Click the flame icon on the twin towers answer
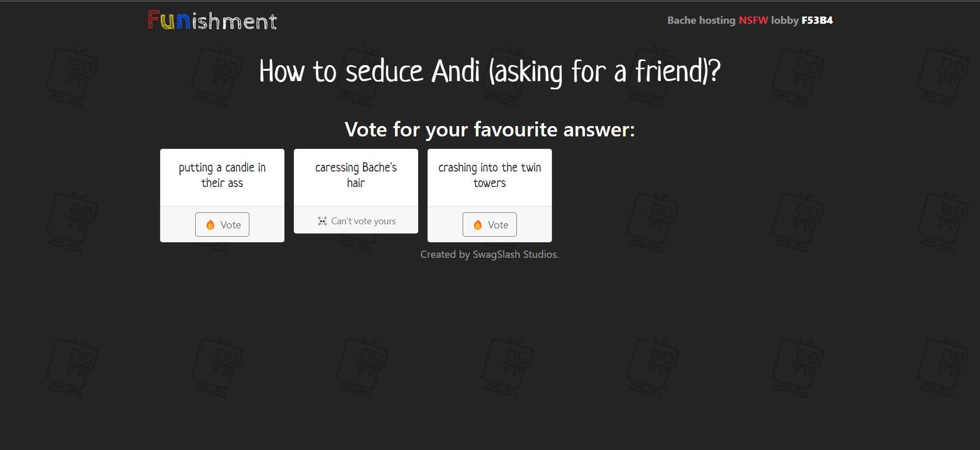The height and width of the screenshot is (450, 980). tap(478, 225)
